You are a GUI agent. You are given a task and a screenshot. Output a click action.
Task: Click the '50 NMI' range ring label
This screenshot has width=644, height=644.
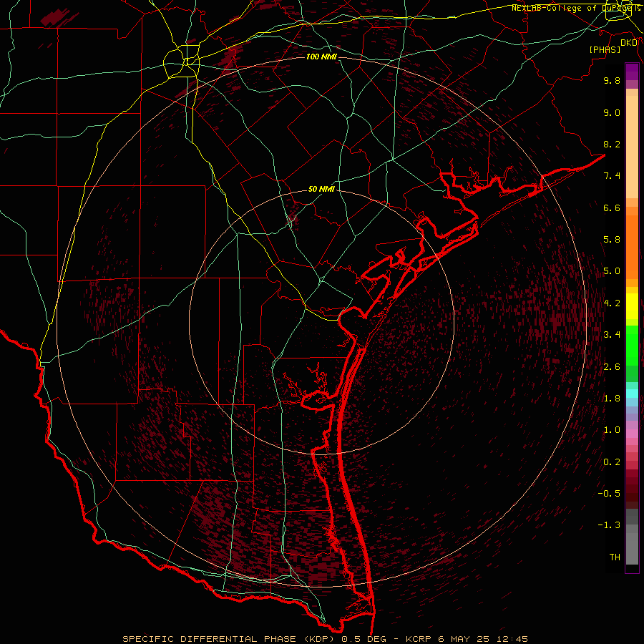pos(321,190)
